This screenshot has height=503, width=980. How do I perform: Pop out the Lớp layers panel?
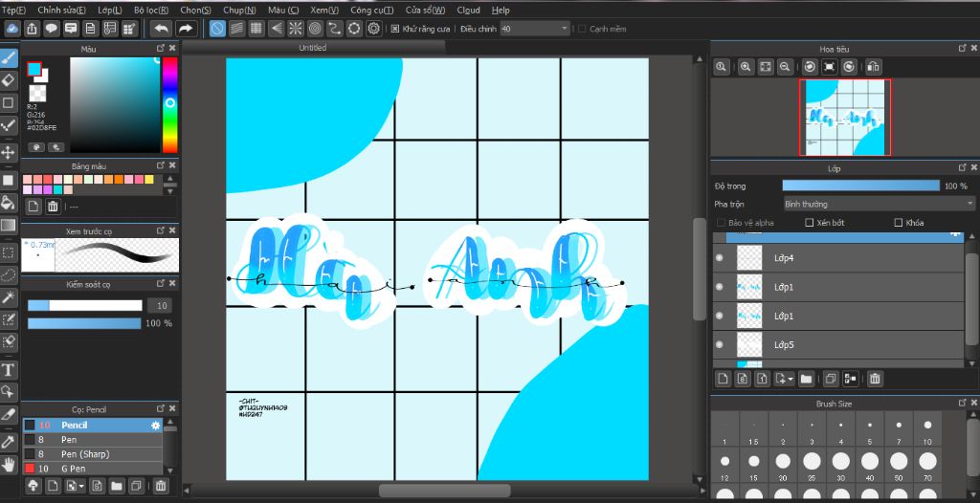click(963, 168)
